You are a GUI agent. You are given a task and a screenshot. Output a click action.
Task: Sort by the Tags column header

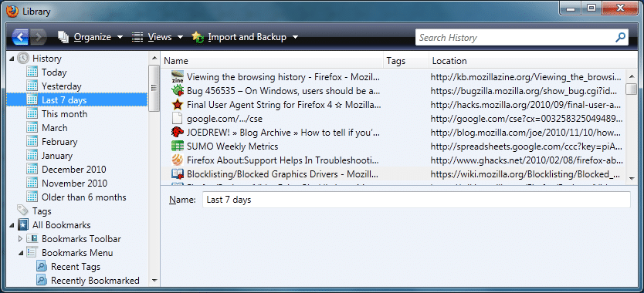(406, 61)
